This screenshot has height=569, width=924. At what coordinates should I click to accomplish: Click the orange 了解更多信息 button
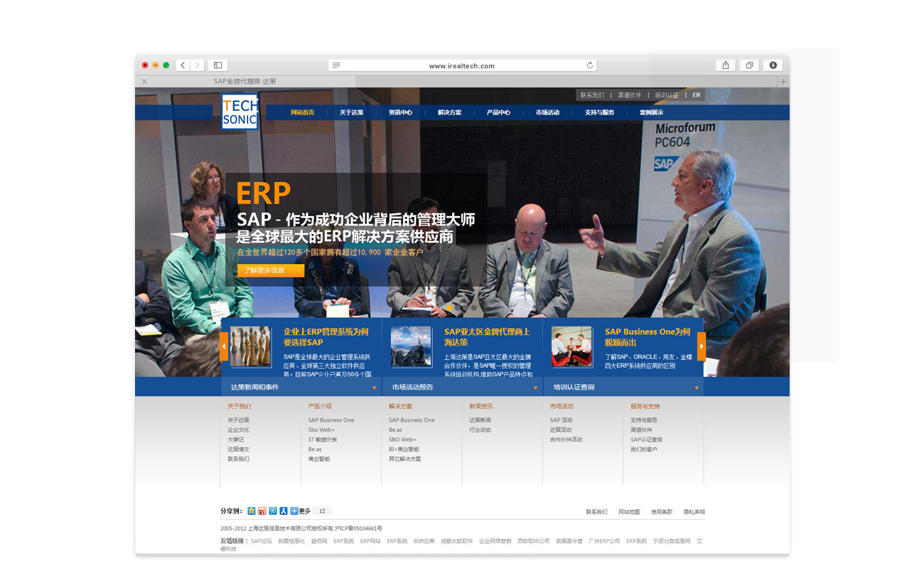[271, 270]
